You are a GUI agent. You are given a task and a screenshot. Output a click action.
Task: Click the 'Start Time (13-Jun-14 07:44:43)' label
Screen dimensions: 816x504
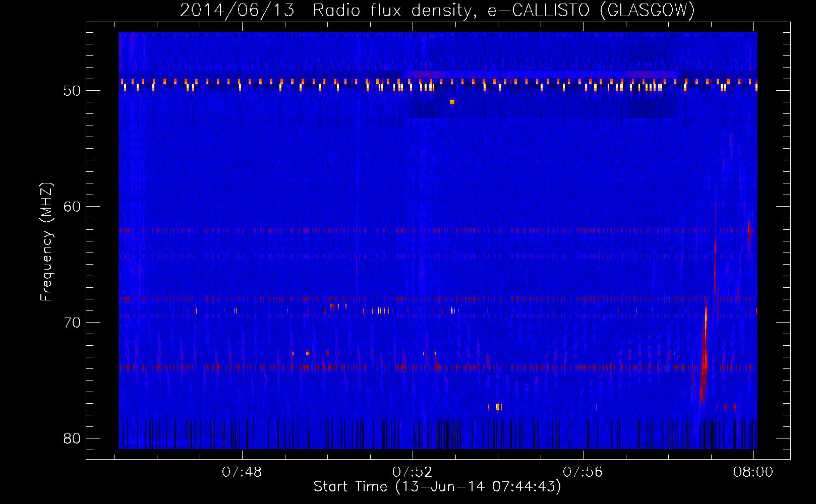[437, 487]
